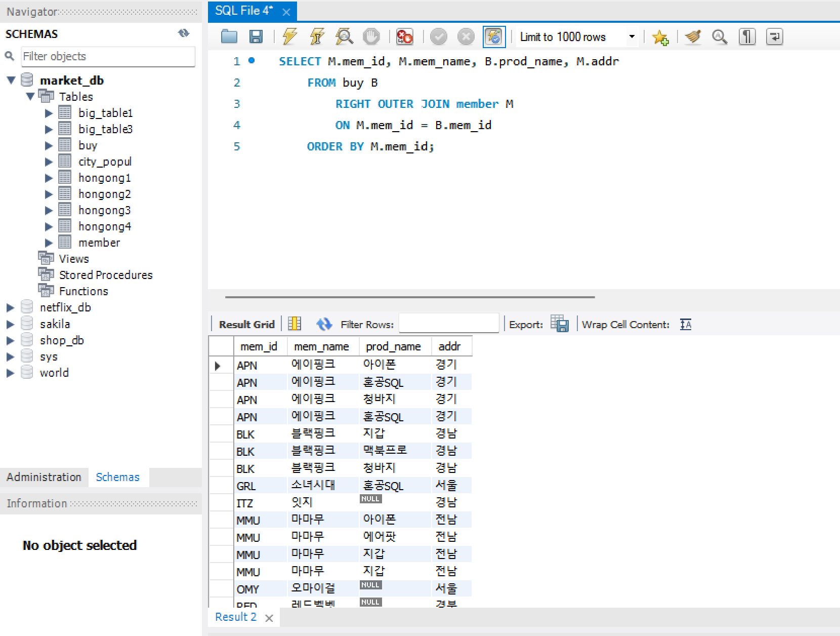
Task: Execute the SQL query with the lightning bolt
Action: coord(289,36)
